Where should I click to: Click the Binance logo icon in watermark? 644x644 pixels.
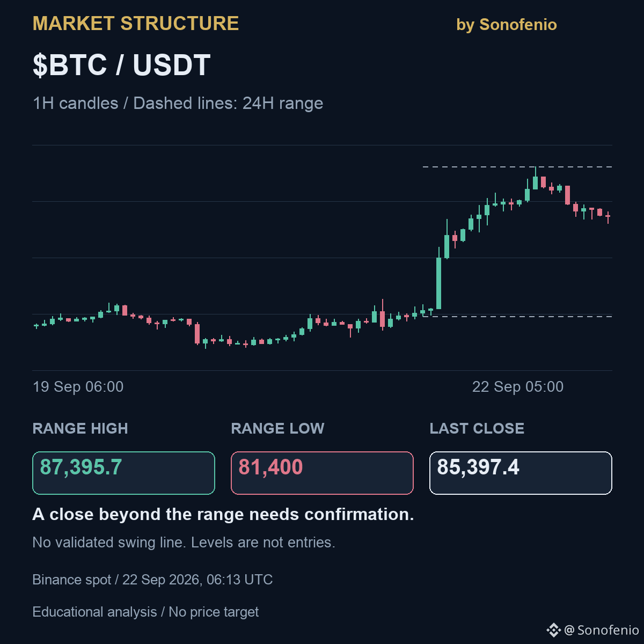(553, 630)
